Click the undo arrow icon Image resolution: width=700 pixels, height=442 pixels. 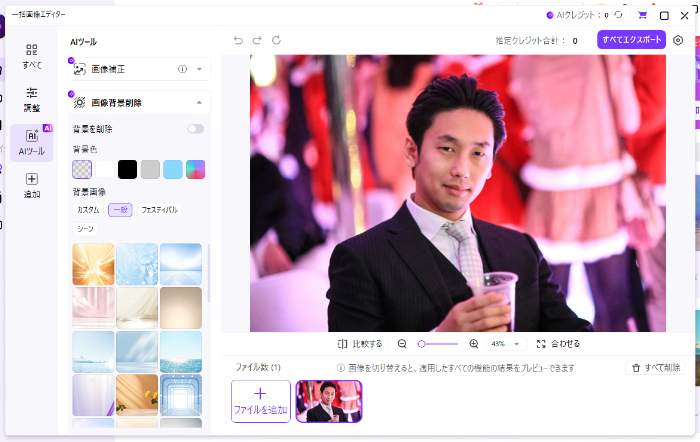238,40
